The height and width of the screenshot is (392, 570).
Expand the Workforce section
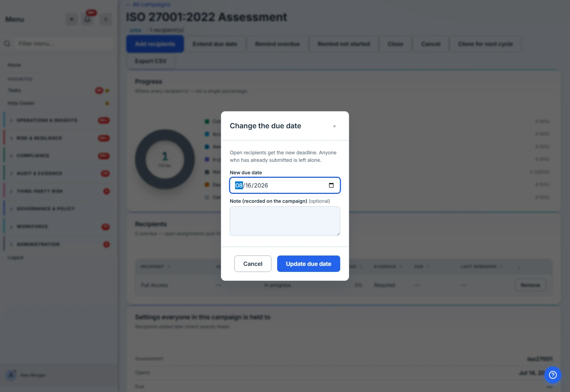coord(59,226)
